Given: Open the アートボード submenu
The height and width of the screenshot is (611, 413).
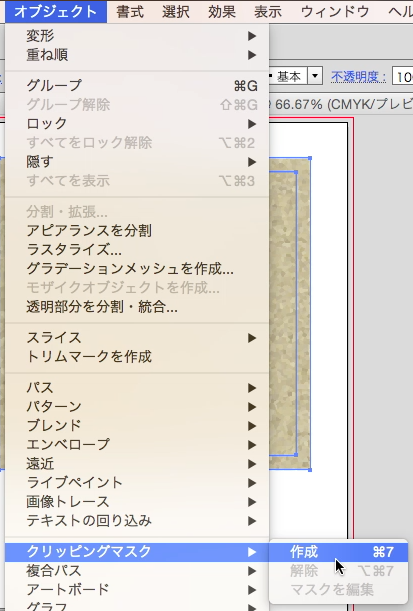Looking at the screenshot, I should (137, 590).
